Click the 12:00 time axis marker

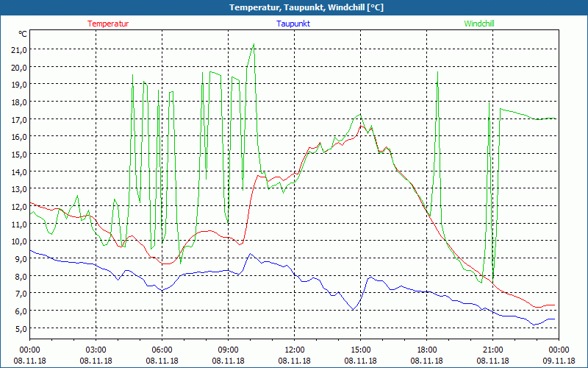coord(295,350)
